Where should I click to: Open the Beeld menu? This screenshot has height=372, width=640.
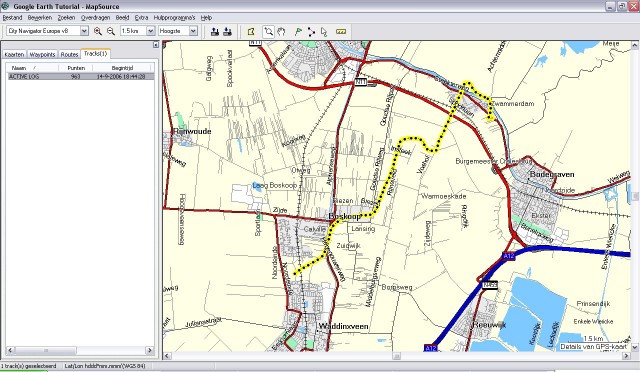click(x=122, y=18)
